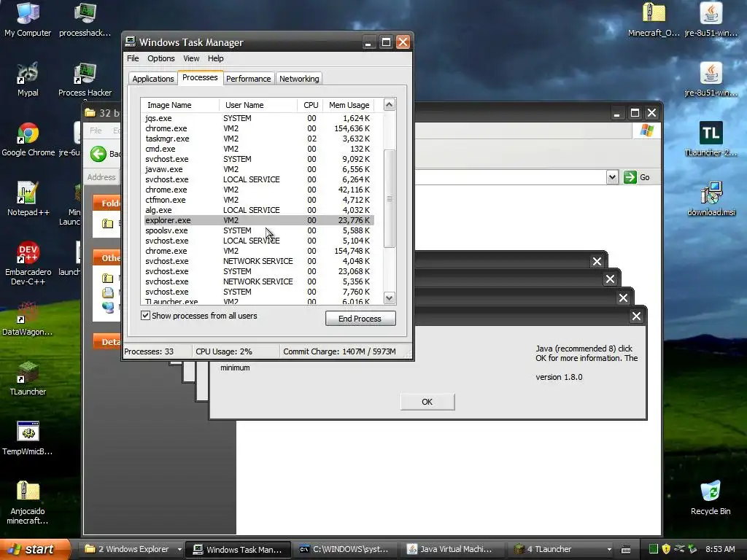The image size is (747, 560).
Task: Expand the 2 Windows Explorer taskbar group
Action: click(179, 550)
